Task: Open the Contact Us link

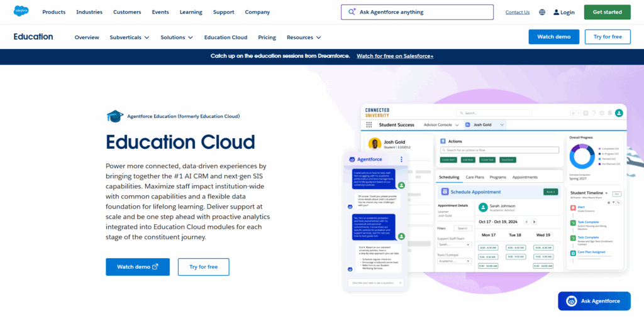Action: 518,13
